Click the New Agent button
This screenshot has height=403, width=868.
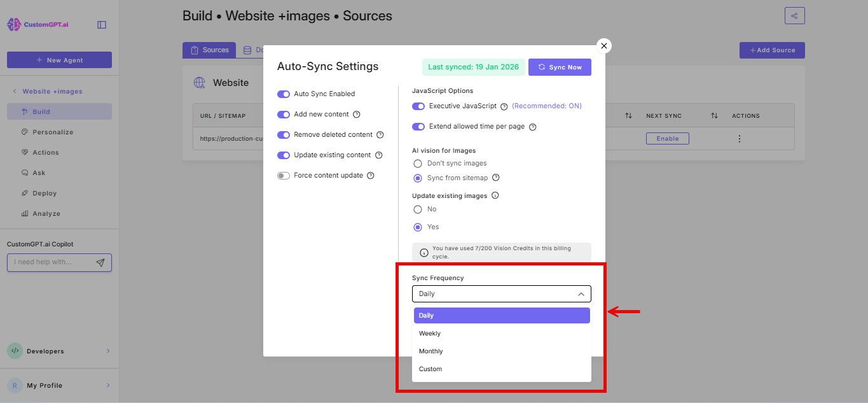59,60
